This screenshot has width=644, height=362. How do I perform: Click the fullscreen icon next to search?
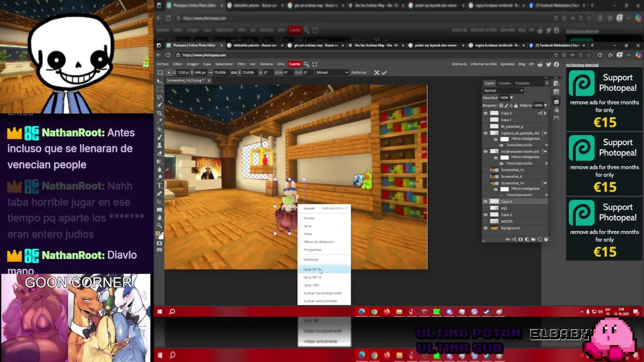pyautogui.click(x=315, y=64)
